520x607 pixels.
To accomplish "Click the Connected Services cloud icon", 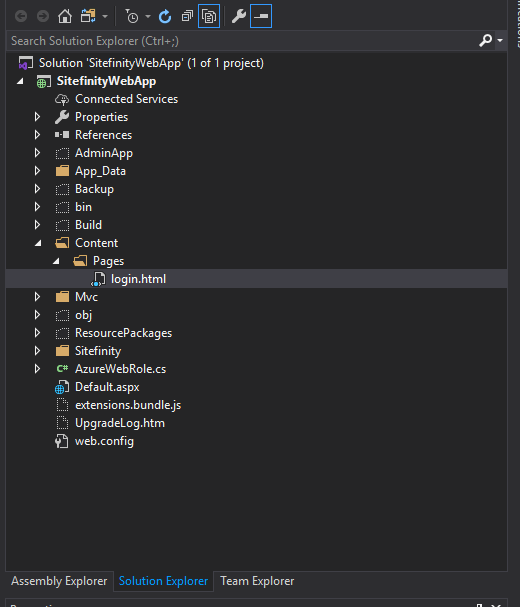I will (x=62, y=99).
